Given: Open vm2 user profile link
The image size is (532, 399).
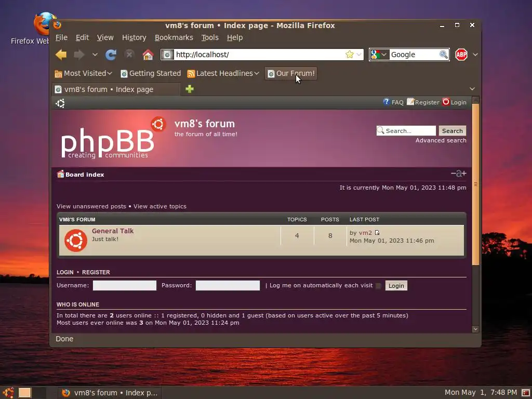Looking at the screenshot, I should click(x=365, y=233).
